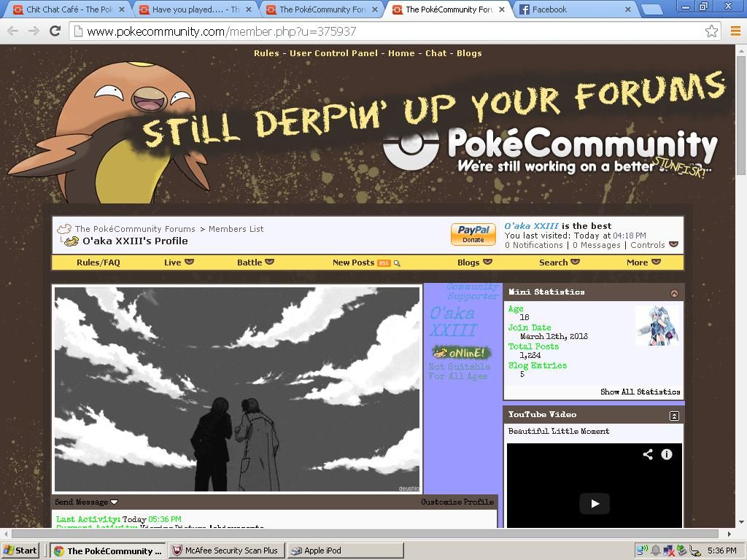The width and height of the screenshot is (747, 560).
Task: Click the Safely Remove Hardware tray icon
Action: (681, 551)
